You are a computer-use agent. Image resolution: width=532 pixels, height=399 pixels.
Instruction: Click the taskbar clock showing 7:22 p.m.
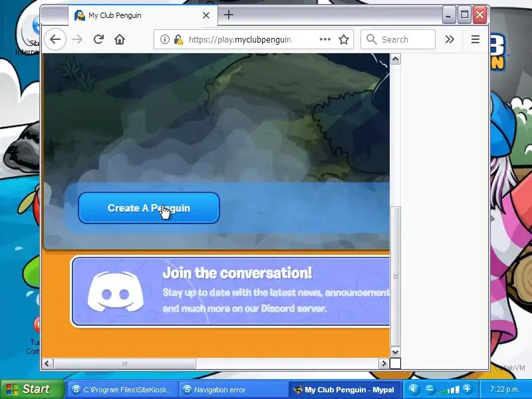click(x=505, y=389)
